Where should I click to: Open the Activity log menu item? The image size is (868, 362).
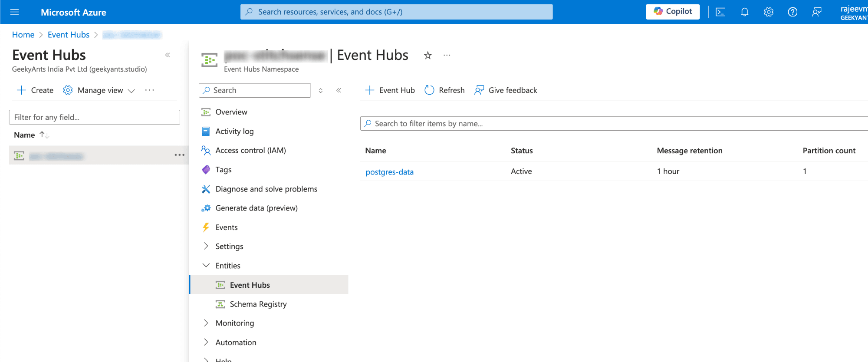[x=234, y=131]
